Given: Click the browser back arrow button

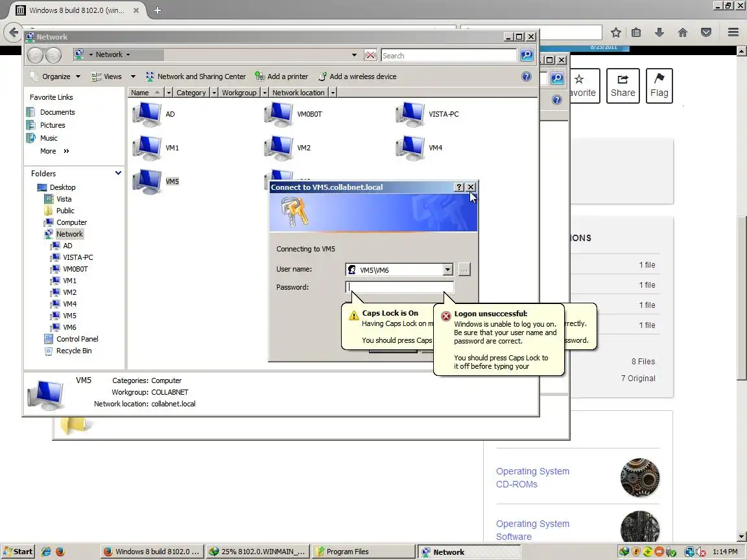Looking at the screenshot, I should pyautogui.click(x=14, y=32).
